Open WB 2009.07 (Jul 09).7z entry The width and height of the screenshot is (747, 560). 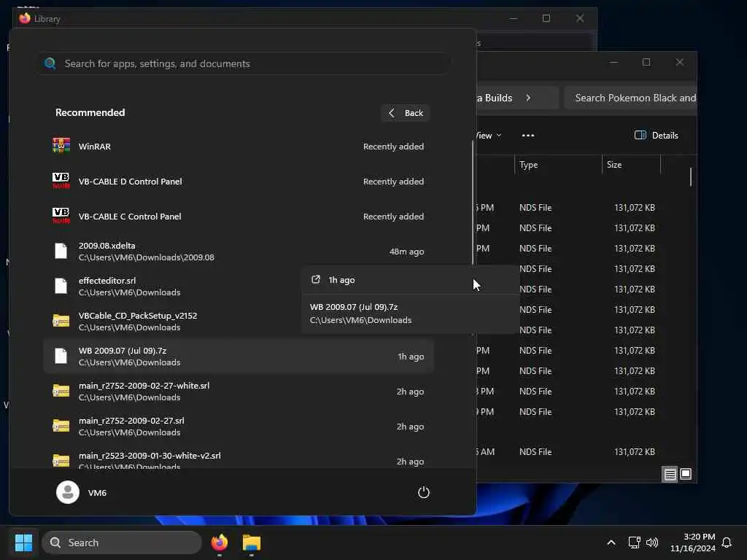pyautogui.click(x=239, y=356)
